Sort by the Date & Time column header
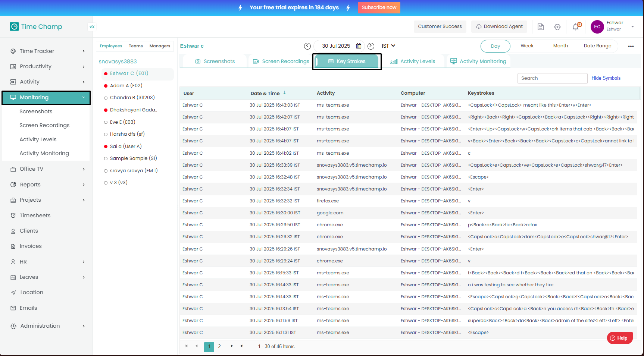 265,93
